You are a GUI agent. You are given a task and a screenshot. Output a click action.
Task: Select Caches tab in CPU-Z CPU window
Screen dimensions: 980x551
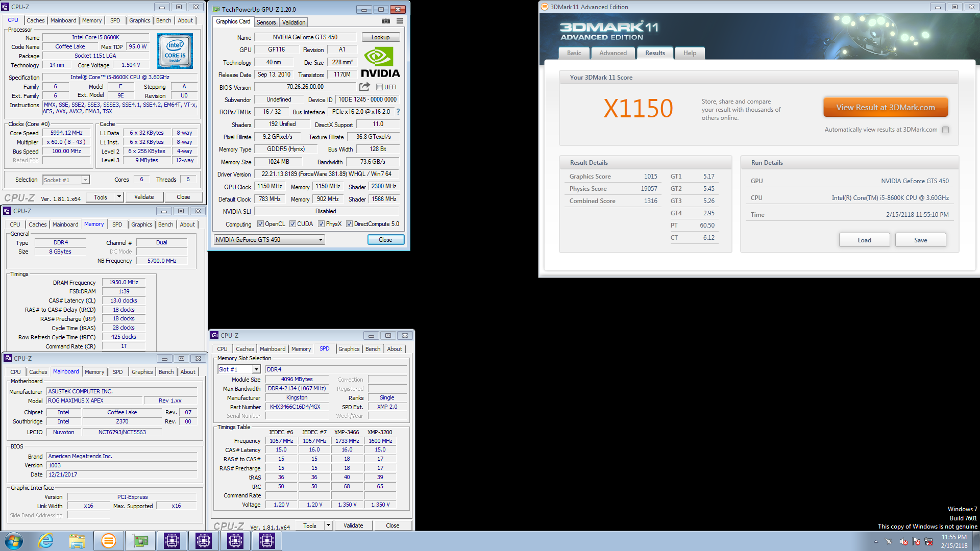[36, 20]
